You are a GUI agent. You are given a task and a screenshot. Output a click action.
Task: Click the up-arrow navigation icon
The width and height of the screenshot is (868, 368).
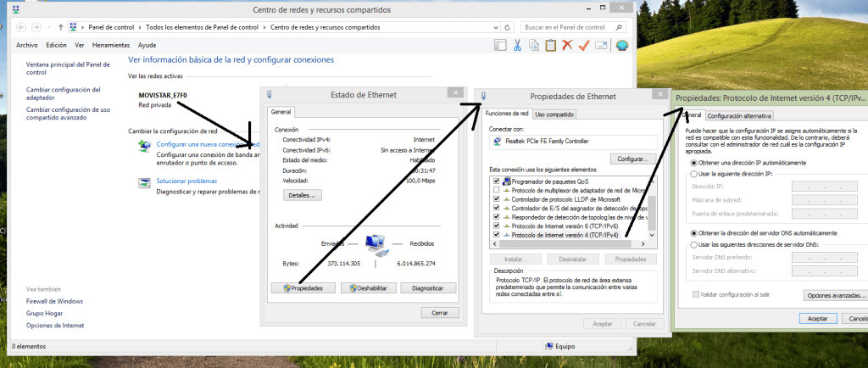pyautogui.click(x=61, y=27)
